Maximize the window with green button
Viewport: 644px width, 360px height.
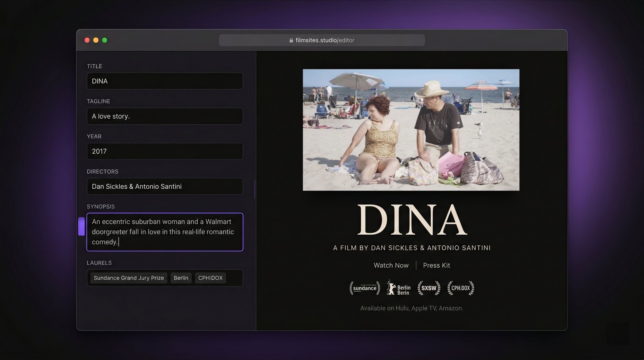[104, 40]
